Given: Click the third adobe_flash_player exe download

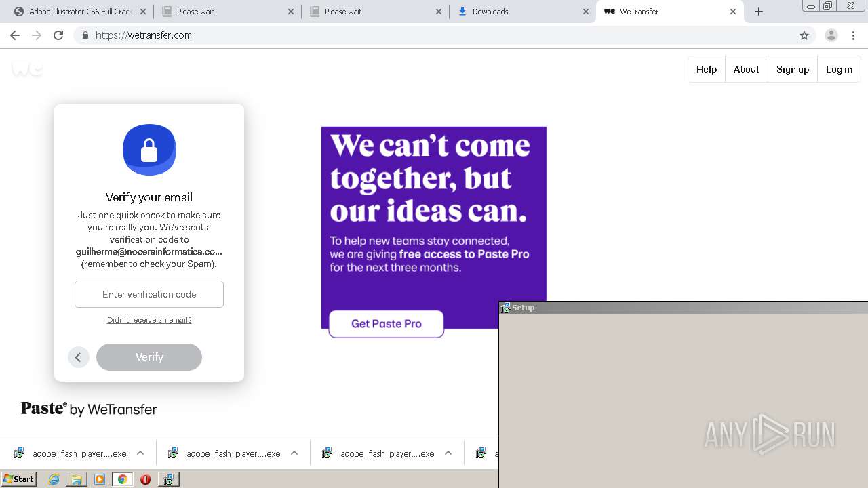Looking at the screenshot, I should coord(378,453).
